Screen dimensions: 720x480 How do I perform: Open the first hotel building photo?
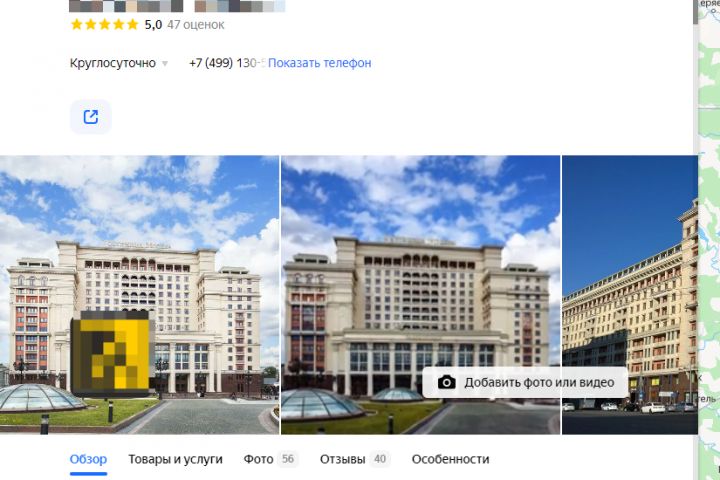coord(140,294)
